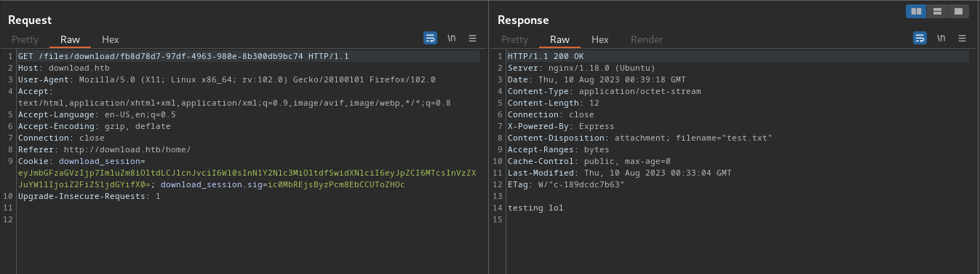
Task: Open Response panel hamburger options menu
Action: [962, 38]
